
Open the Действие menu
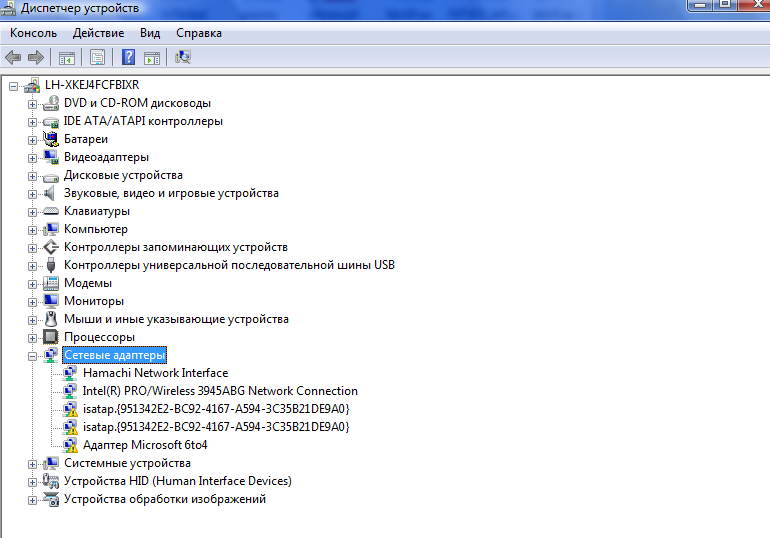coord(98,33)
